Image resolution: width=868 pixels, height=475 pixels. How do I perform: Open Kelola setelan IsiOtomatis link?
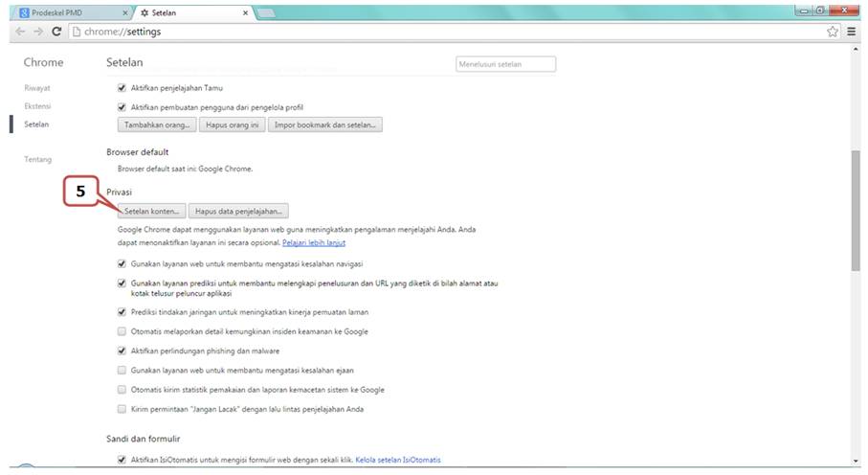(x=398, y=460)
